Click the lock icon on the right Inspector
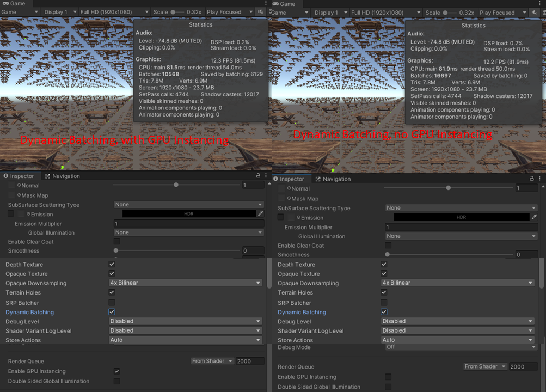Viewport: 546px width, 392px height. point(531,179)
